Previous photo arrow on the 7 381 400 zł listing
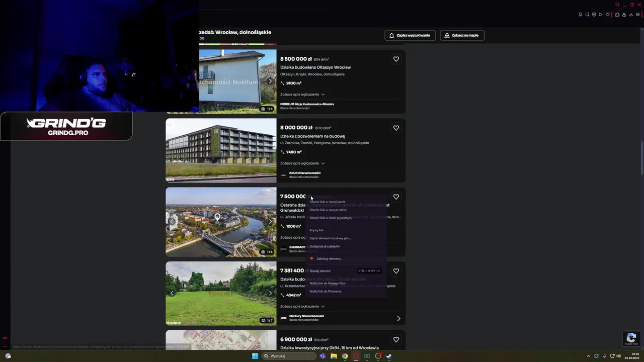Viewport: 644px width, 362px height. click(x=172, y=293)
